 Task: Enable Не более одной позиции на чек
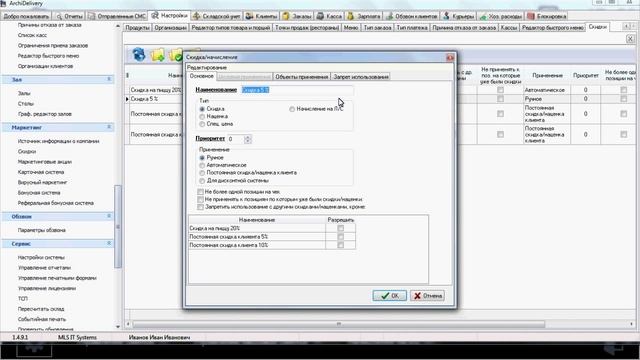pos(200,191)
